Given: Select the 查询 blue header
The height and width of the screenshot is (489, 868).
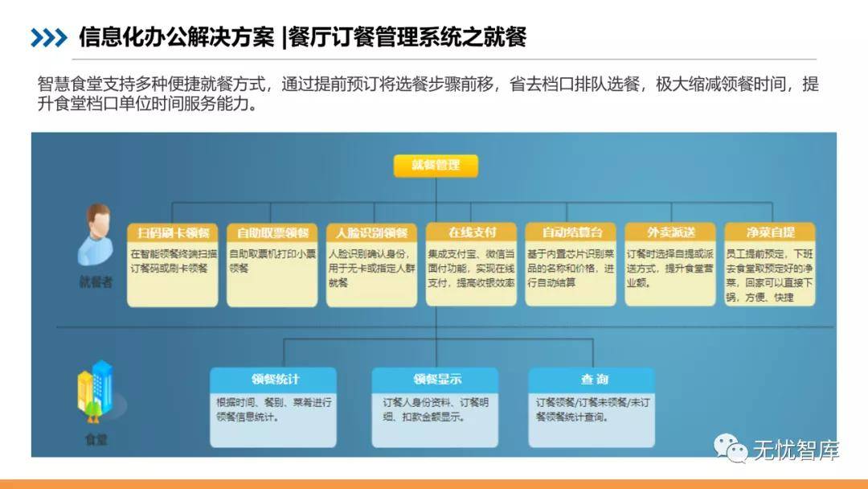Looking at the screenshot, I should click(x=592, y=380).
